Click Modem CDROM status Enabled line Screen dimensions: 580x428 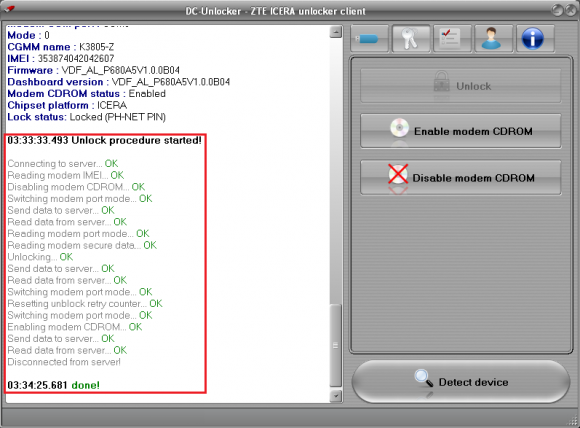[87, 94]
